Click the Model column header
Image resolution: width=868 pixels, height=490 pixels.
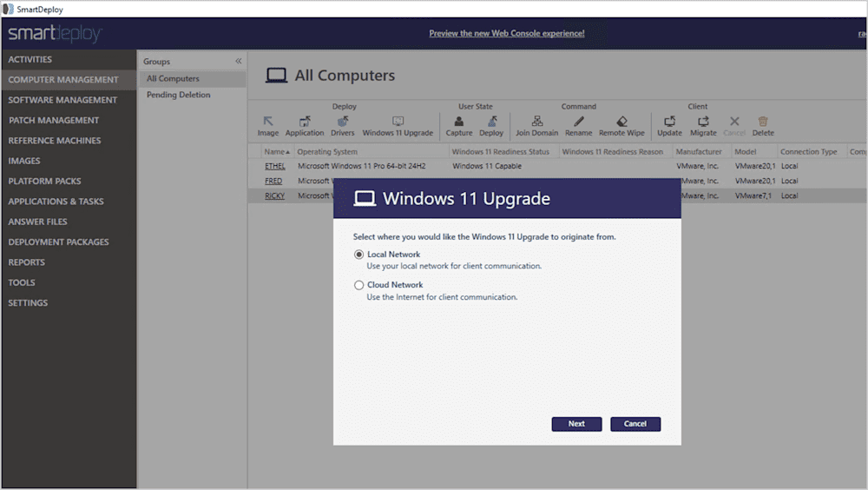pyautogui.click(x=754, y=151)
